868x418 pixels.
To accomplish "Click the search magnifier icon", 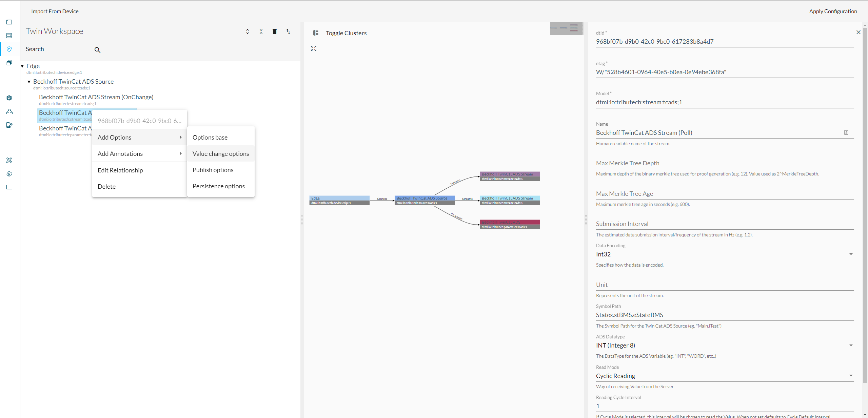I will [x=97, y=50].
